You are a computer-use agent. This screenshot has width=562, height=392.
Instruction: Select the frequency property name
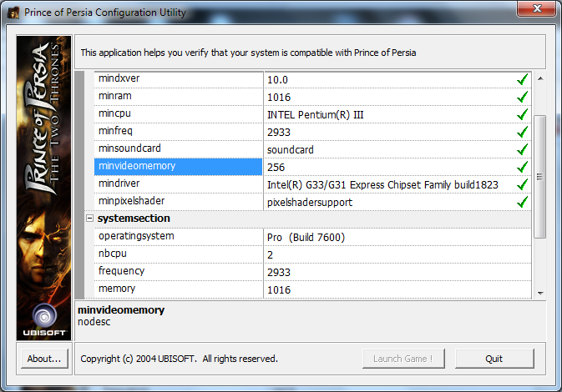122,271
